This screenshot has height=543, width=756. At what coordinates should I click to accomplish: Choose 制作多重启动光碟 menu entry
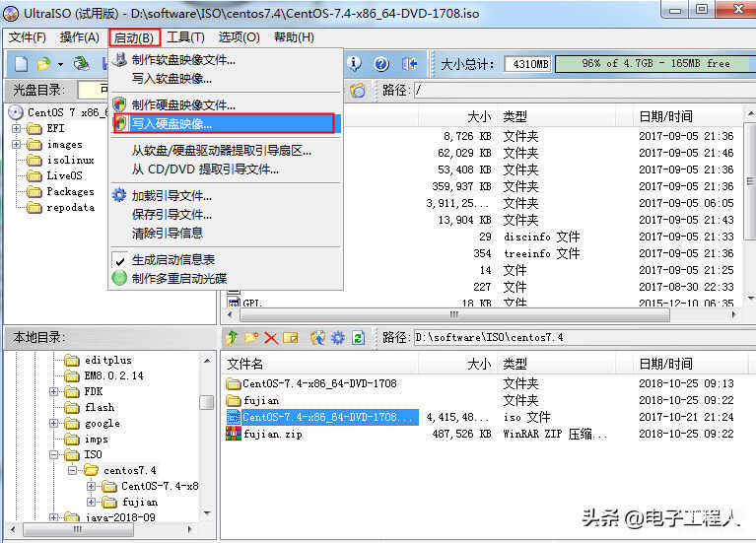[x=224, y=278]
